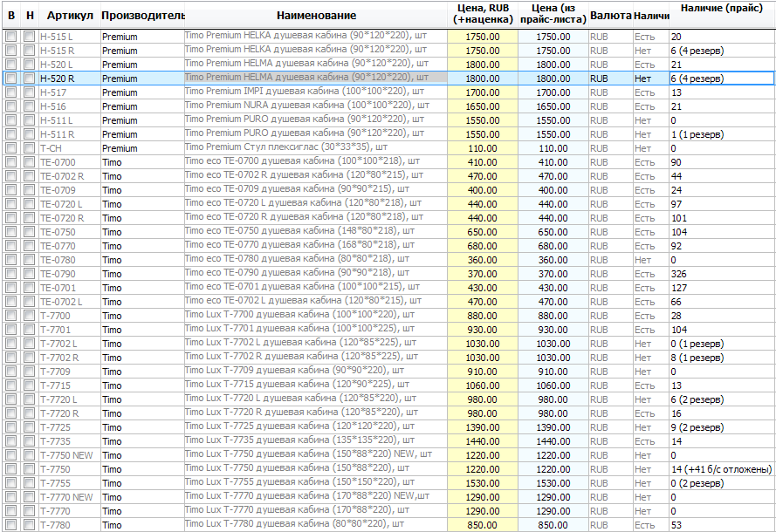Click the Цена (из прайс-листа) header
Viewport: 776px width, 532px height.
coord(553,14)
